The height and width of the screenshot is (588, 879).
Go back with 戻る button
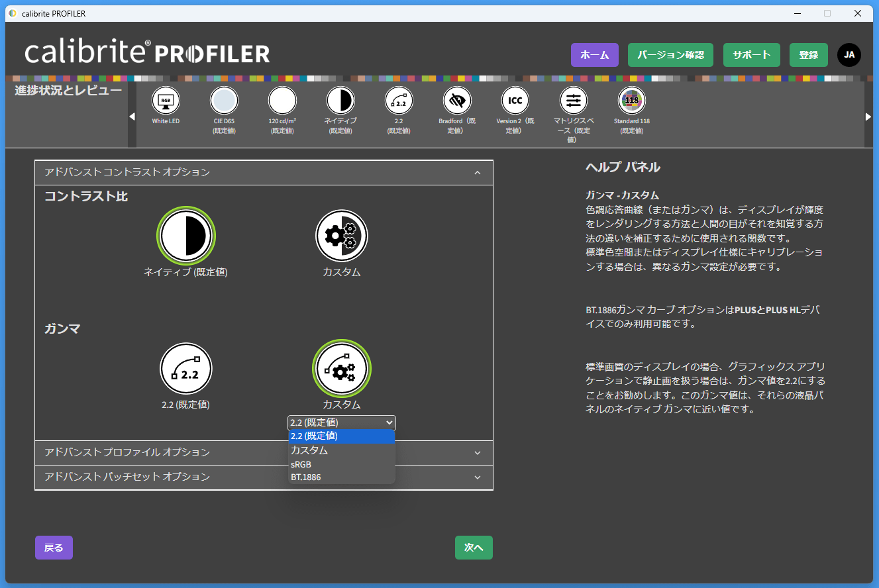[54, 548]
